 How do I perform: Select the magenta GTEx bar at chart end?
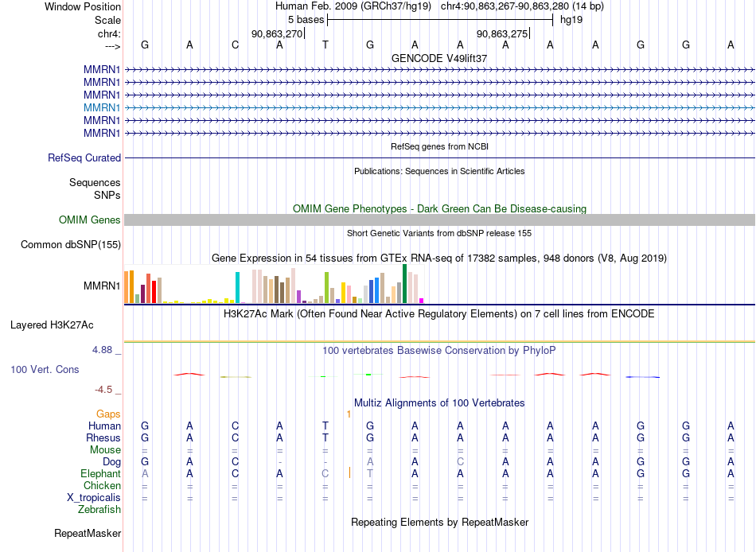[422, 301]
